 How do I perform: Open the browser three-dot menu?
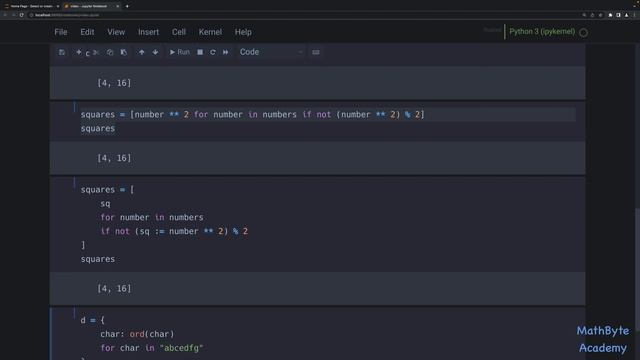click(x=635, y=15)
